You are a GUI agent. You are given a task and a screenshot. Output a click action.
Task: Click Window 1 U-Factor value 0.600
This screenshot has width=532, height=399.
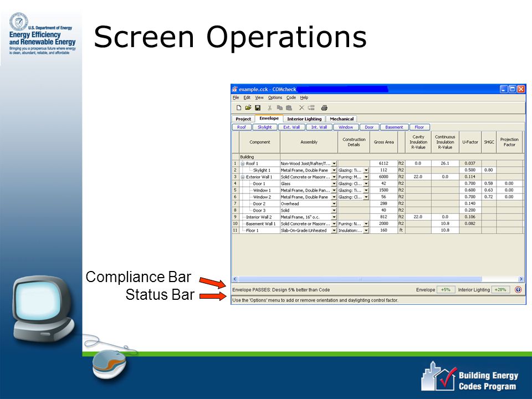tap(470, 190)
